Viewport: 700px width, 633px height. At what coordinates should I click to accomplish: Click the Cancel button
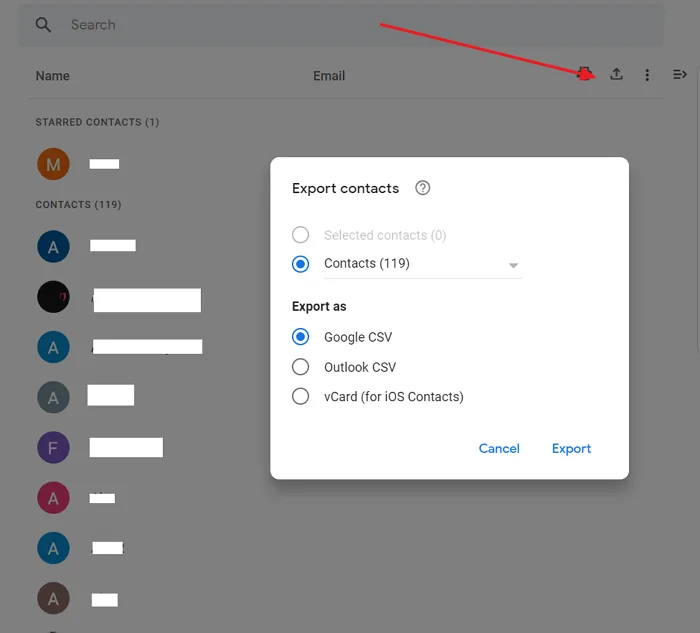click(499, 448)
